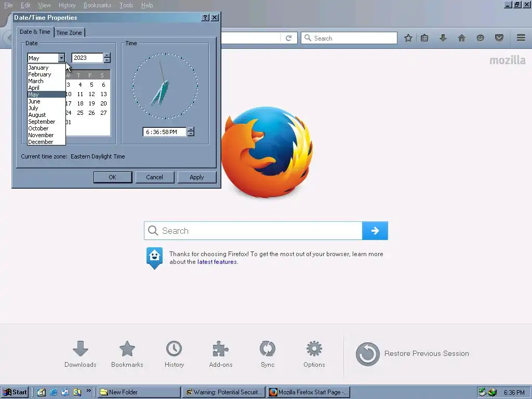The image size is (532, 399).
Task: Open History from the start page shortcuts
Action: (174, 354)
